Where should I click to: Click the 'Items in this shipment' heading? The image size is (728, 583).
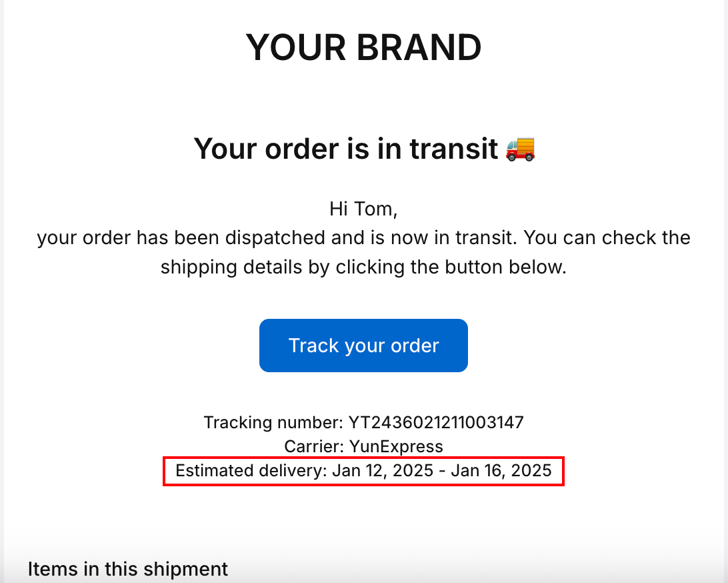(x=128, y=569)
